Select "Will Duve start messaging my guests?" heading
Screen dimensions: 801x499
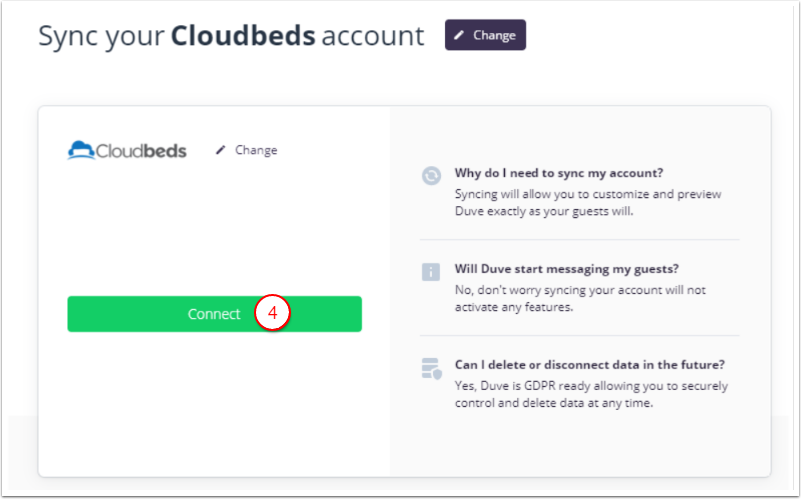(568, 268)
